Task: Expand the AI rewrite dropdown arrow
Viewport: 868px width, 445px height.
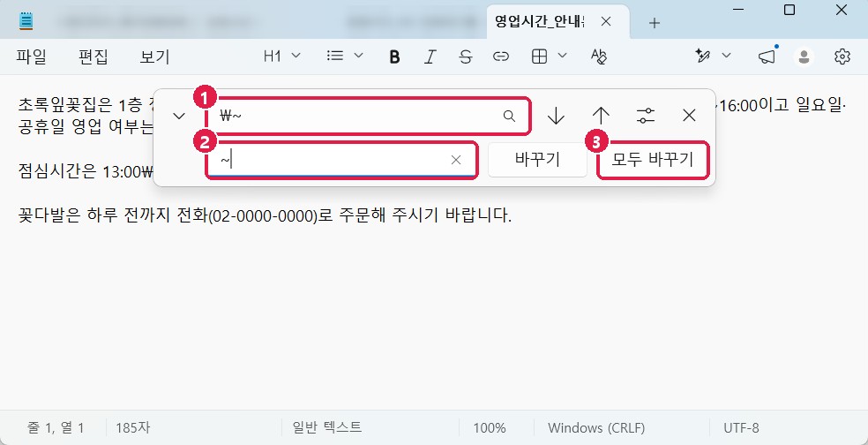Action: [726, 56]
